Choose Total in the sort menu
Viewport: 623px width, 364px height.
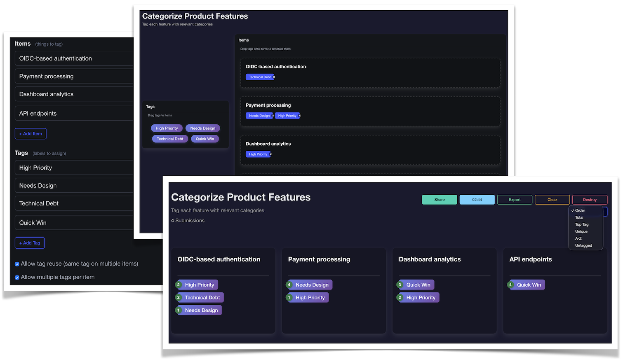[579, 218]
